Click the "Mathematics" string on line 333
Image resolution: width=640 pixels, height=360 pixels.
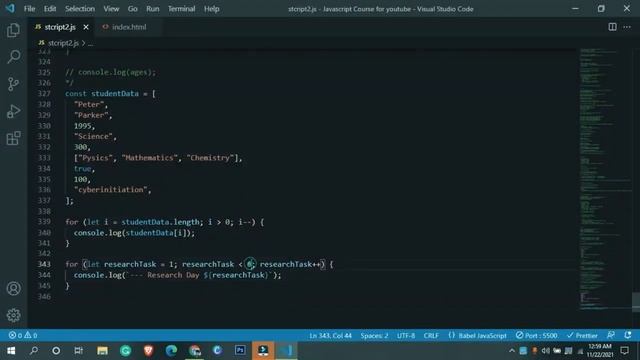click(x=150, y=158)
